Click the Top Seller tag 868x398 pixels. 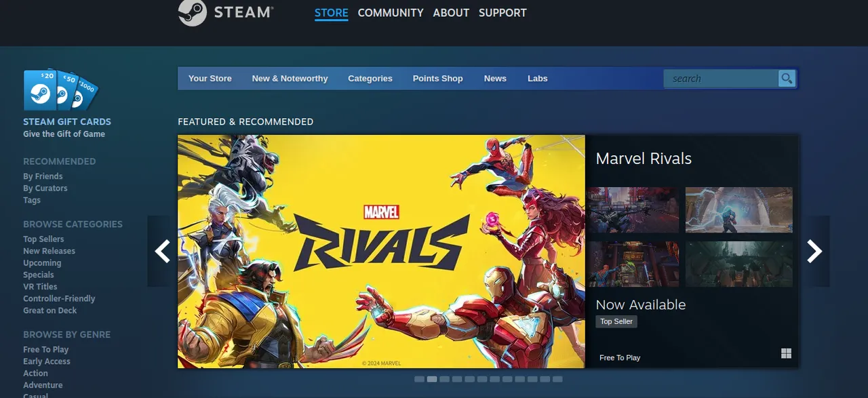616,321
